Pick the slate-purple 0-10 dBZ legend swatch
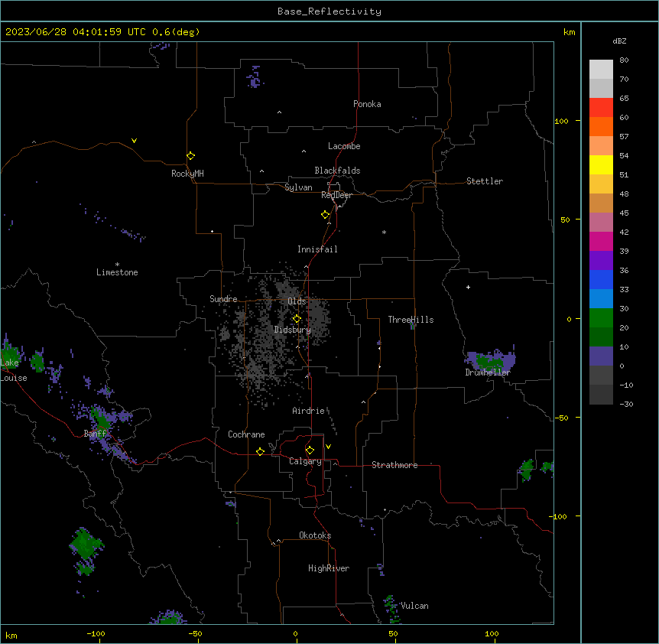 [601, 356]
